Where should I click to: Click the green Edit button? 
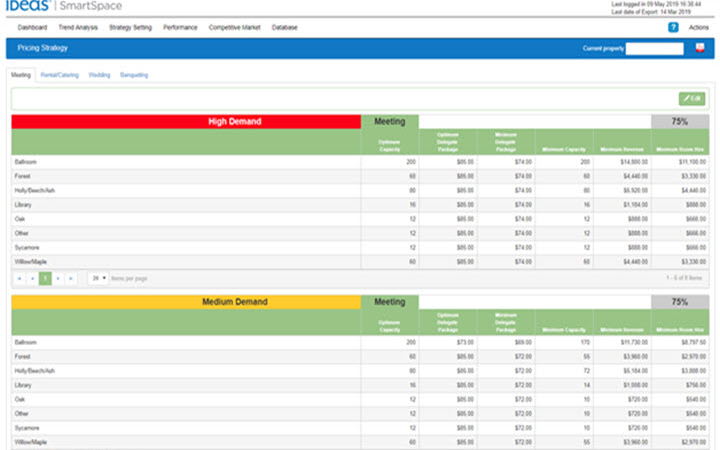692,98
